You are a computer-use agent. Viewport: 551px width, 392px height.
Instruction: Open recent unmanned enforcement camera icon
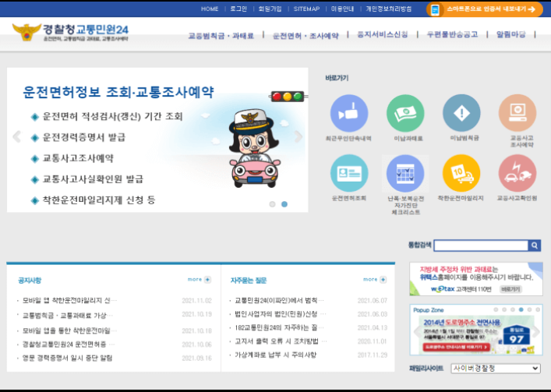[x=349, y=113]
